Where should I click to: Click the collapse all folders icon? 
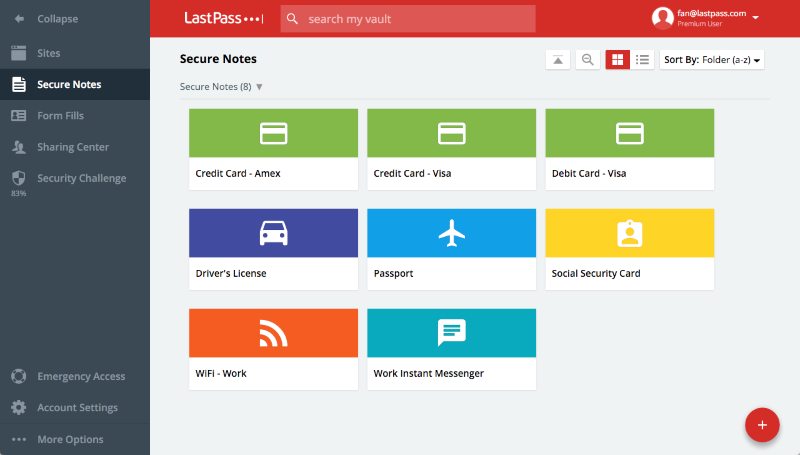pos(558,60)
